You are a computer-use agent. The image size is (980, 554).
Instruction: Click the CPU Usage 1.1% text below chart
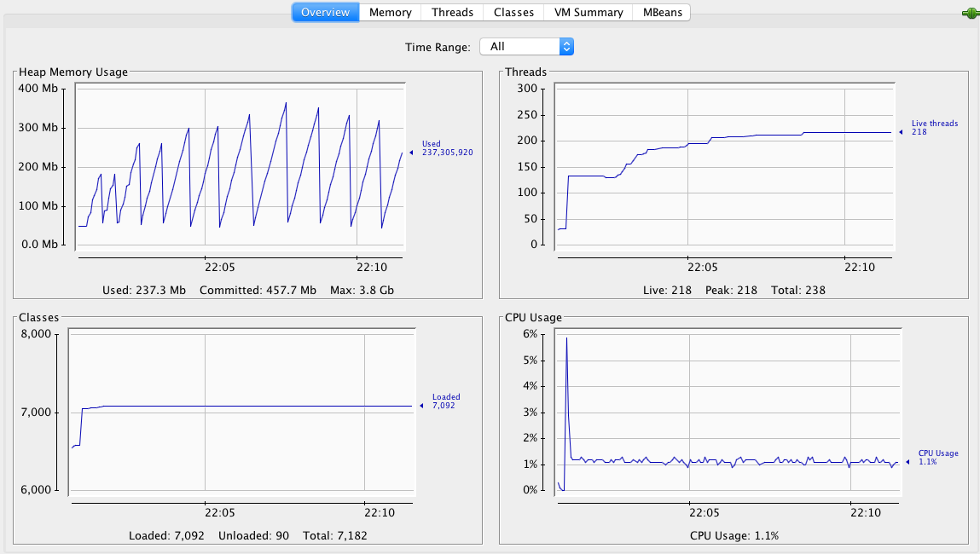click(734, 536)
